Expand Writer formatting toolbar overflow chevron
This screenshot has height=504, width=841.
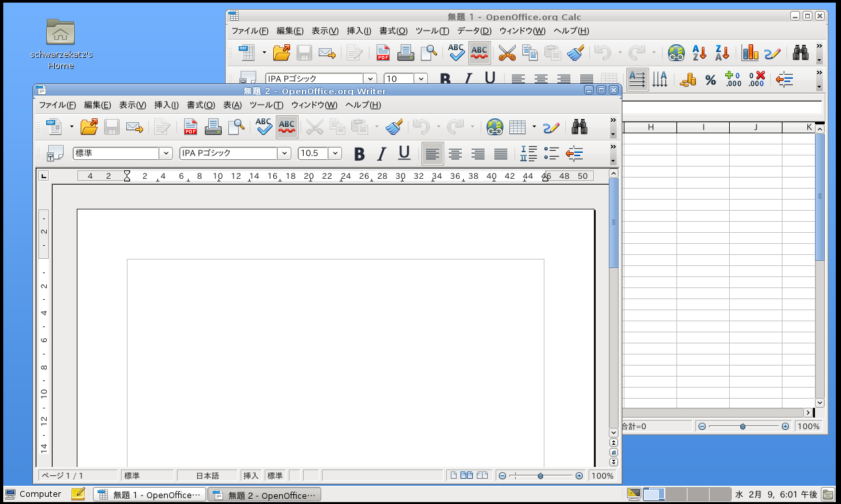(x=613, y=148)
